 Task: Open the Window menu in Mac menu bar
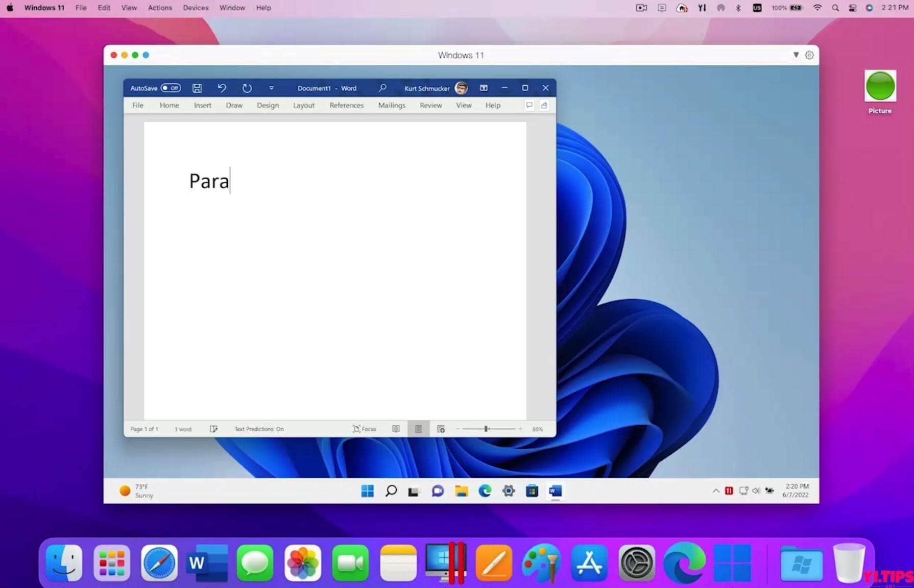232,8
